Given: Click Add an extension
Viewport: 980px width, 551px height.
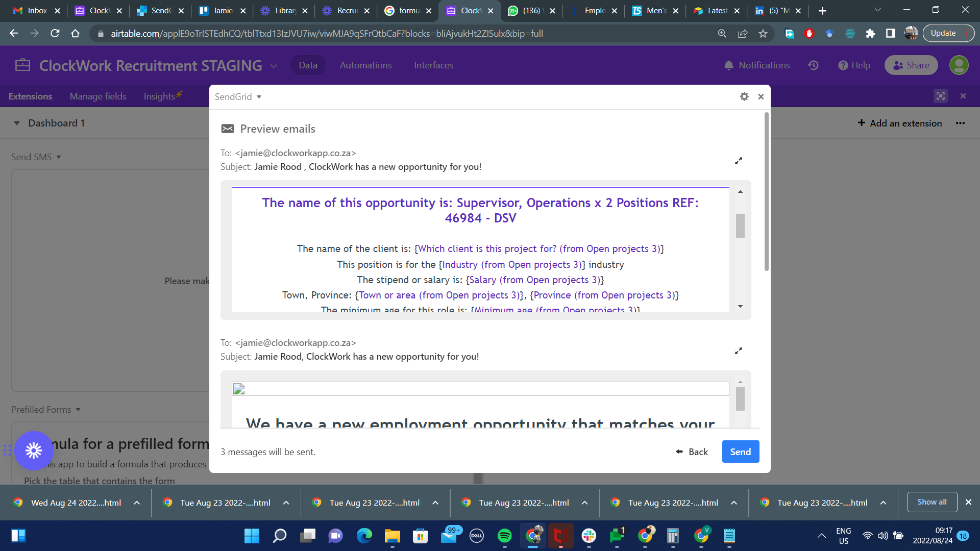Looking at the screenshot, I should (x=900, y=123).
